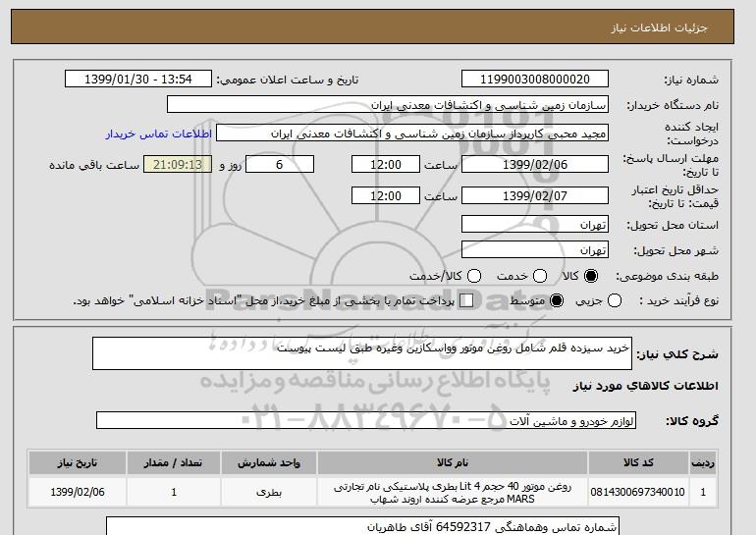Viewport: 756px width, 535px height.
Task: Click remaining time countdown 21:09:13
Action: [x=178, y=164]
